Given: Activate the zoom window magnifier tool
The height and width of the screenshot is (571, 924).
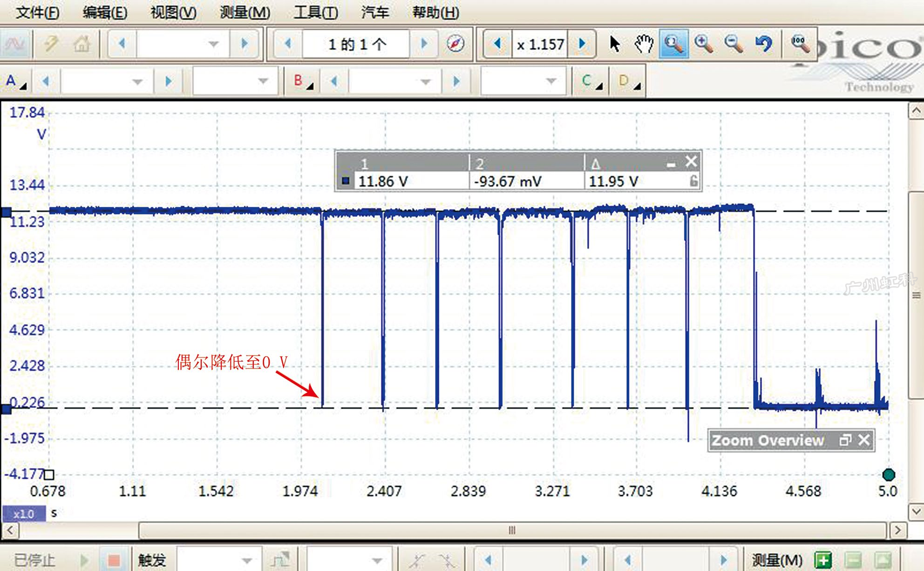Looking at the screenshot, I should 673,44.
